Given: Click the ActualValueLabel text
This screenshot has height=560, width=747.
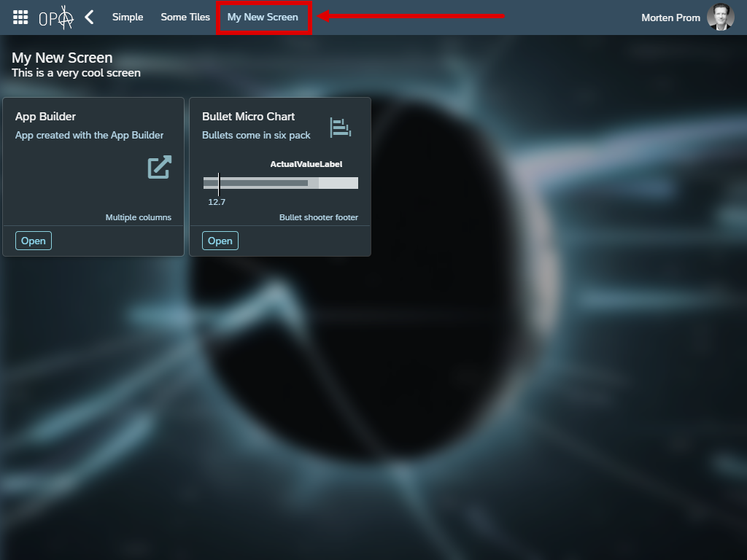Looking at the screenshot, I should (306, 164).
